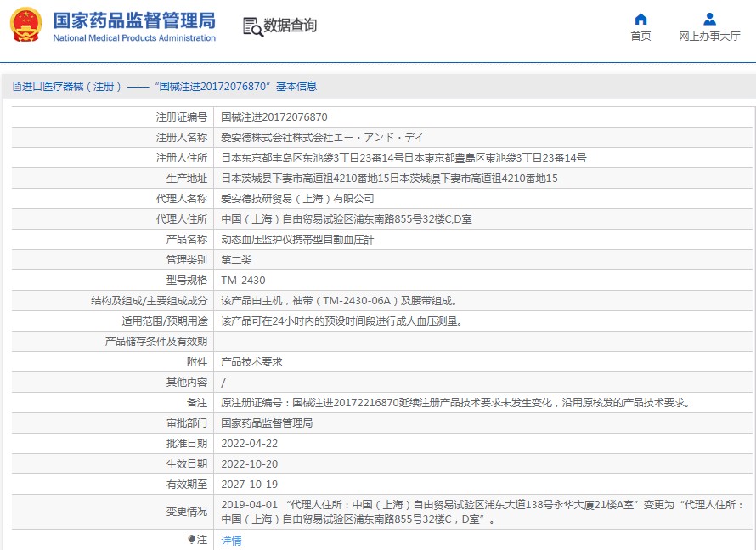Select production address 日本茨城县下妻市 value
Screen dimensions: 756x550
pyautogui.click(x=389, y=179)
